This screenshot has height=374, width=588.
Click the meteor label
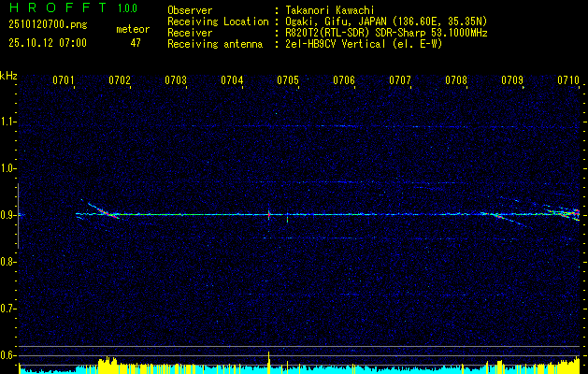pyautogui.click(x=133, y=29)
